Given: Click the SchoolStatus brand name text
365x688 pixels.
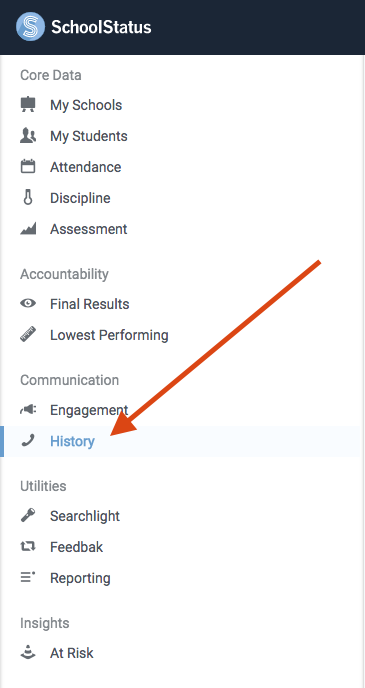Looking at the screenshot, I should click(x=101, y=27).
